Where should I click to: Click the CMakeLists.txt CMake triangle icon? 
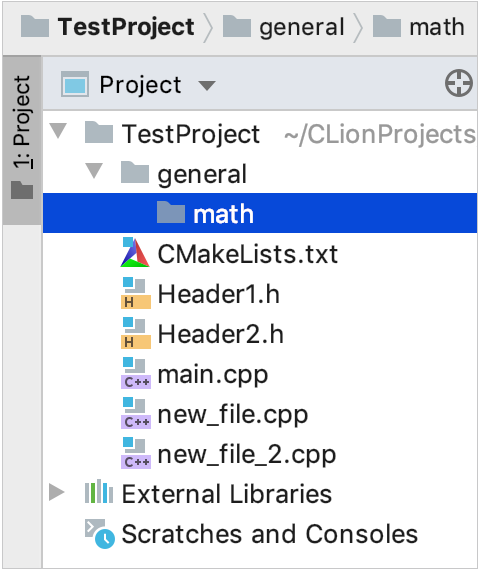click(x=135, y=252)
